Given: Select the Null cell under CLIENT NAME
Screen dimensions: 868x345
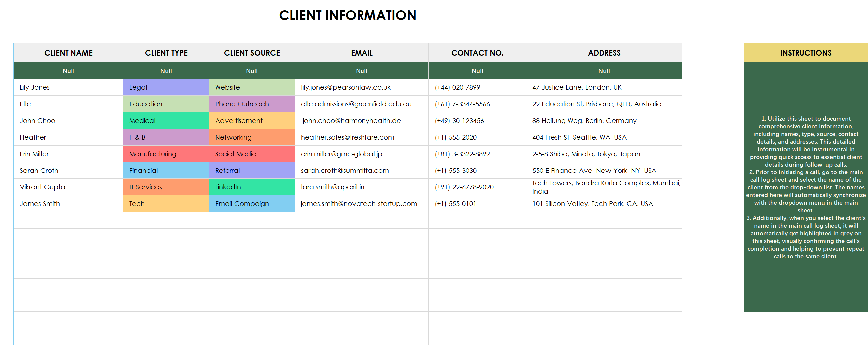Looking at the screenshot, I should (x=69, y=71).
